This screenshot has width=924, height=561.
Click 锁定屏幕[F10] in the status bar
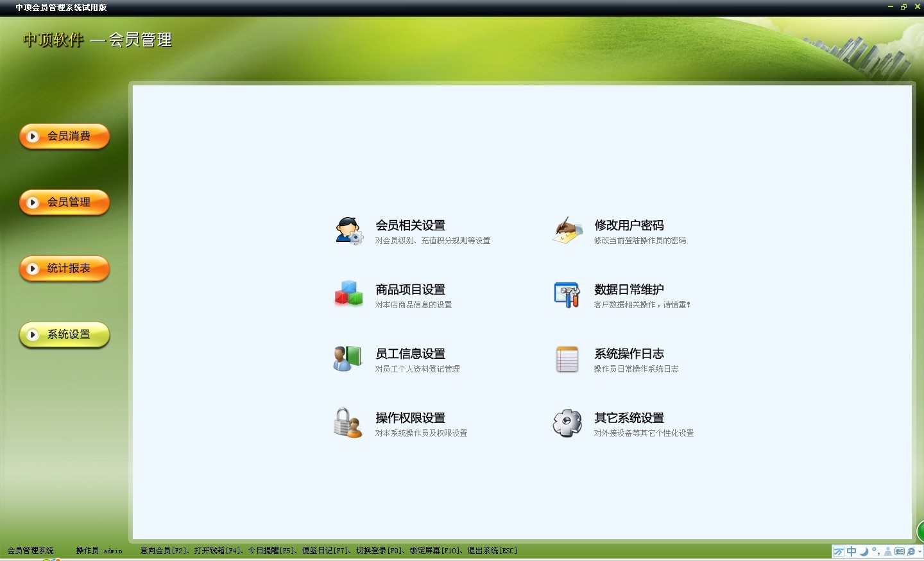(x=435, y=551)
